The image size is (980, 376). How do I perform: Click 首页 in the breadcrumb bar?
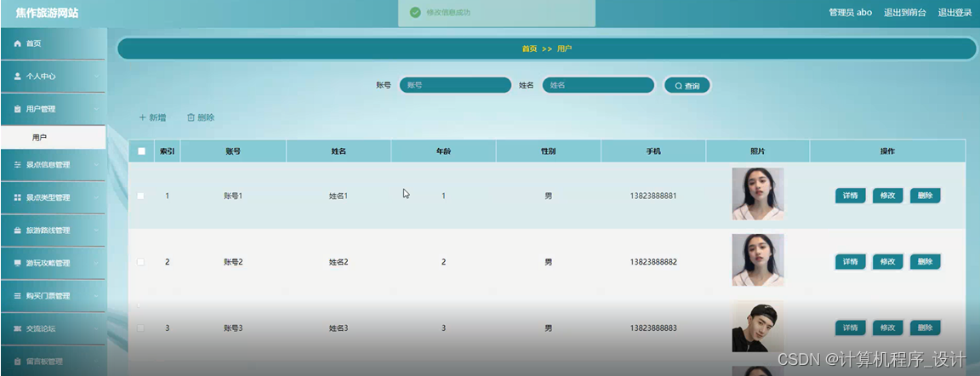click(529, 48)
